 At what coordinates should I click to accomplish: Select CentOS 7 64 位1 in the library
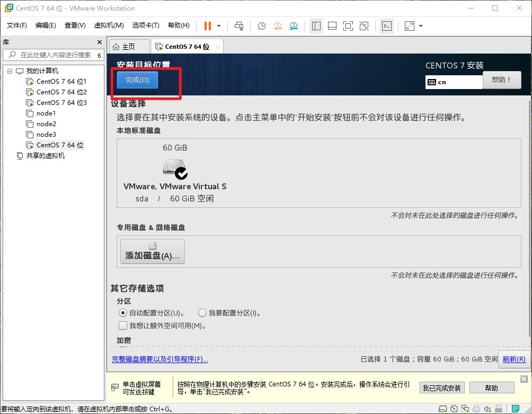pyautogui.click(x=61, y=82)
